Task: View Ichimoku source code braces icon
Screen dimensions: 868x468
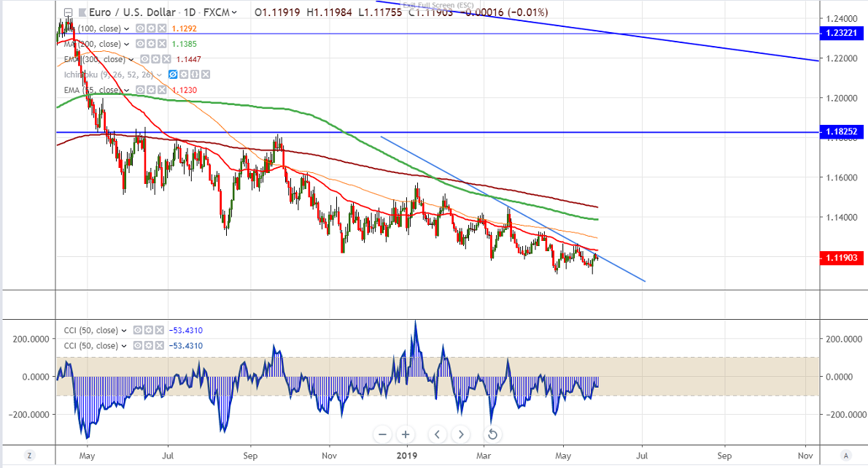Action: [x=195, y=74]
